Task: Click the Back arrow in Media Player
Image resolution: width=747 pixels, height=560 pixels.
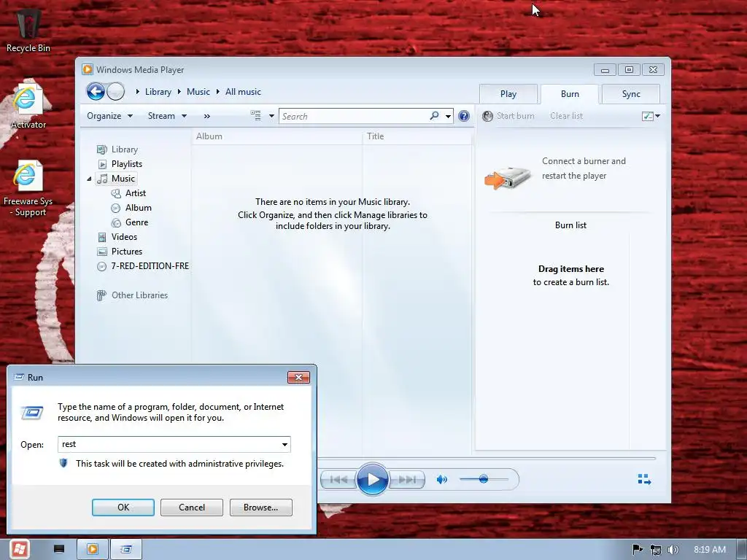Action: point(96,91)
